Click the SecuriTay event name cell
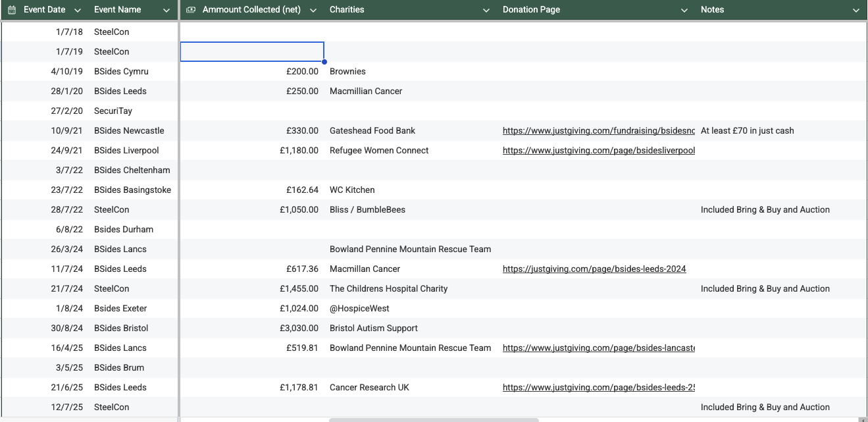868x422 pixels. click(134, 111)
